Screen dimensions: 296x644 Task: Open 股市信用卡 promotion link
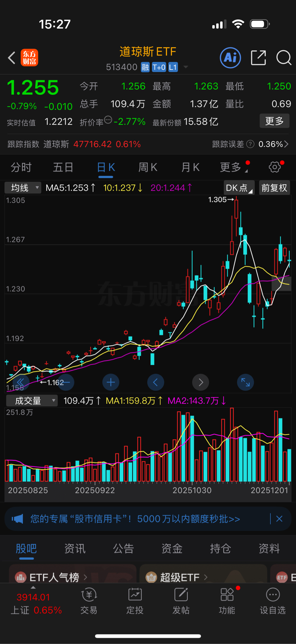tap(135, 519)
